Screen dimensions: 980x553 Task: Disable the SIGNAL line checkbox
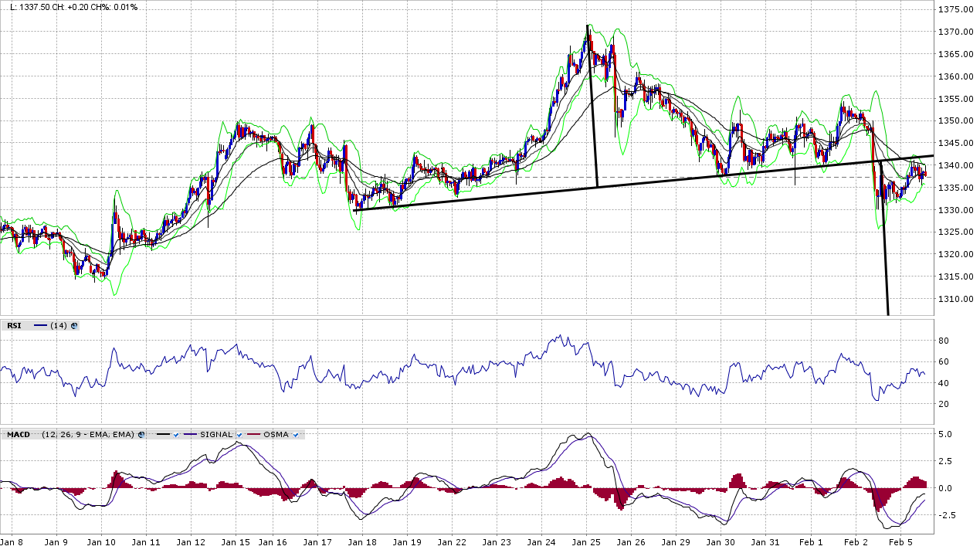click(x=239, y=435)
